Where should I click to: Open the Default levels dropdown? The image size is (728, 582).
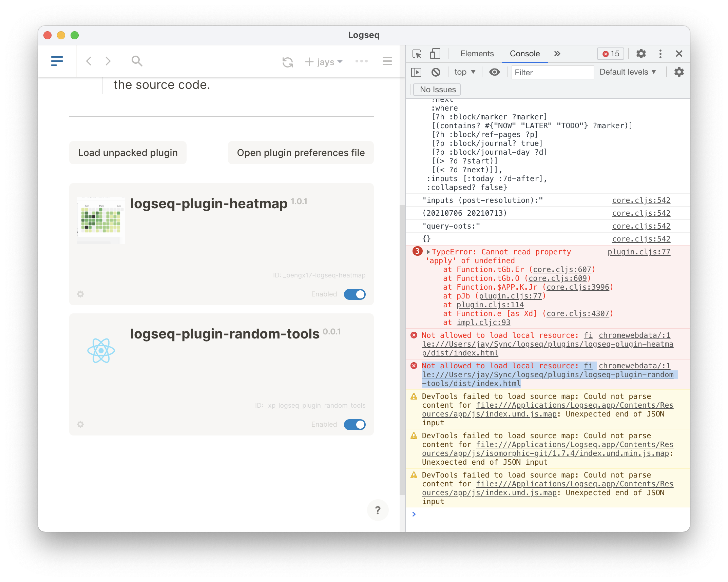coord(628,72)
